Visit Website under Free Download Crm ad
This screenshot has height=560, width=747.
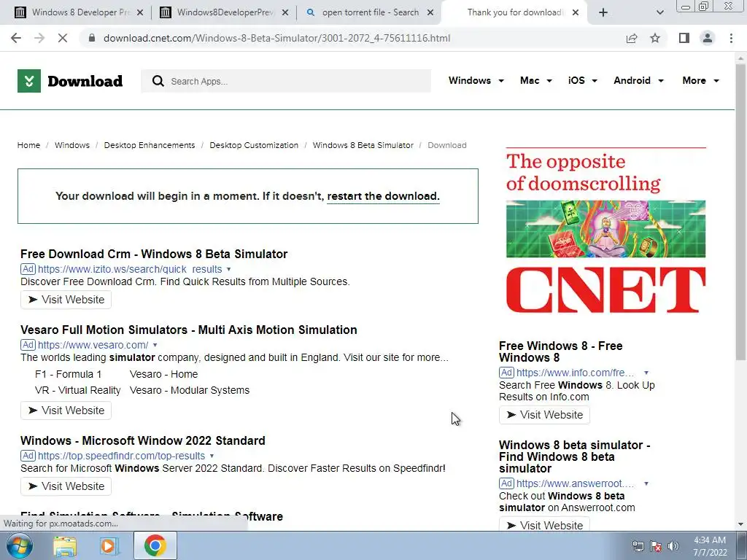[66, 300]
